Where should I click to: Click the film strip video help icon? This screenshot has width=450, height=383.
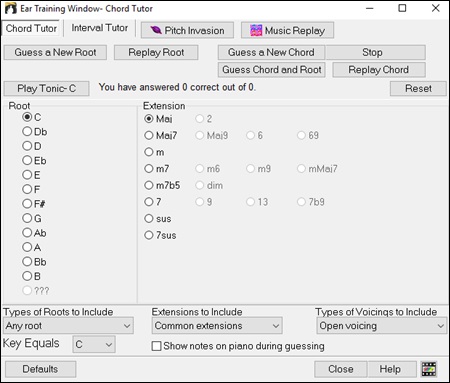[429, 369]
